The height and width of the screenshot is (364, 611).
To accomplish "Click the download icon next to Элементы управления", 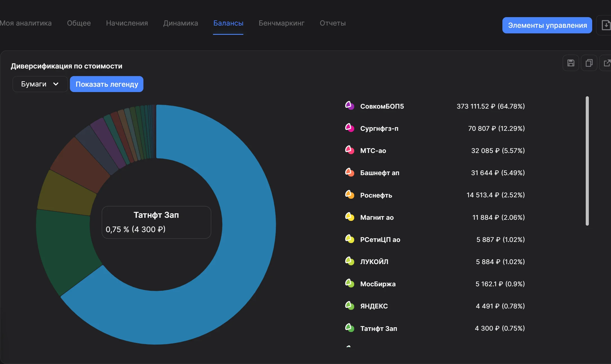I will click(605, 25).
